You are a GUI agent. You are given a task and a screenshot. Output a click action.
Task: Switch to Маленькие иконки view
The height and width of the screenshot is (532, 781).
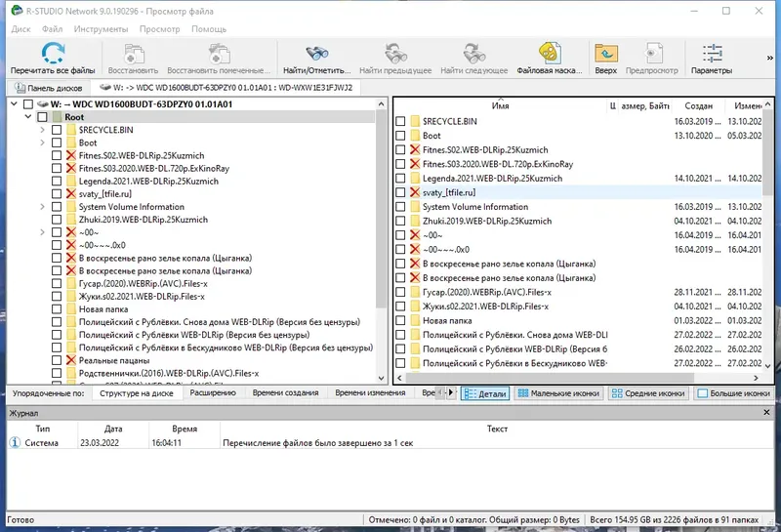click(558, 393)
